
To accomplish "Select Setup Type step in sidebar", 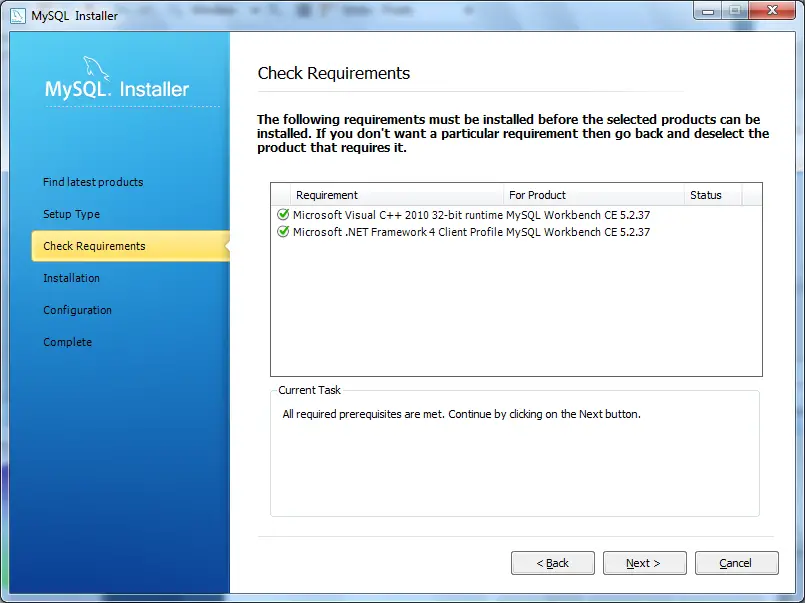I will pos(71,214).
